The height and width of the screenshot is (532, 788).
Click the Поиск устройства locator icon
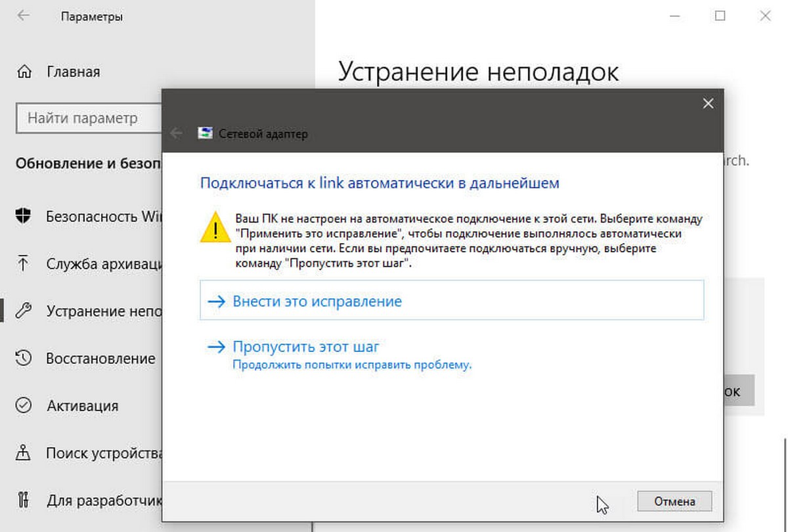pos(24,453)
